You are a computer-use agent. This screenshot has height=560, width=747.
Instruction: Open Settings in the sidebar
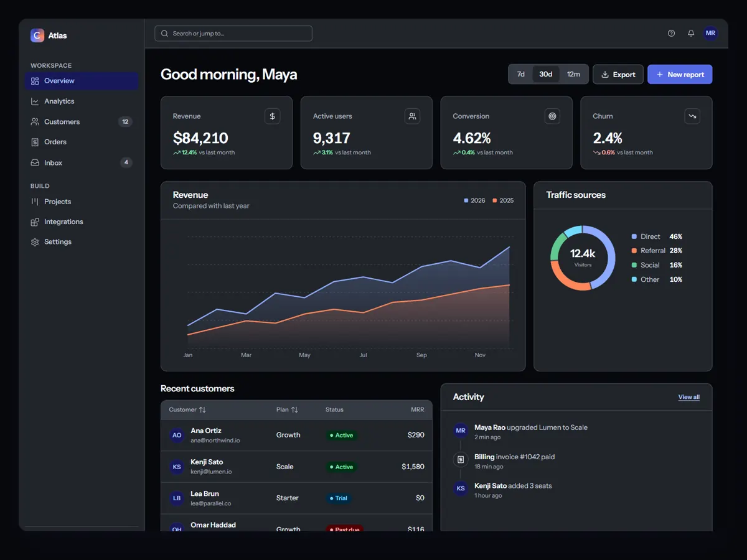(x=82, y=242)
